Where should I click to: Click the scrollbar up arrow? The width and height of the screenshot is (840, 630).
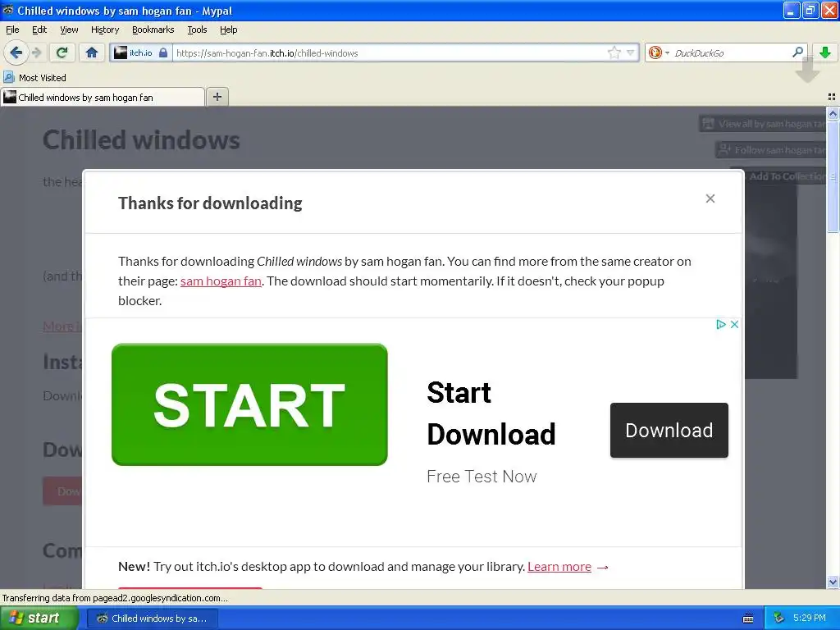[833, 113]
